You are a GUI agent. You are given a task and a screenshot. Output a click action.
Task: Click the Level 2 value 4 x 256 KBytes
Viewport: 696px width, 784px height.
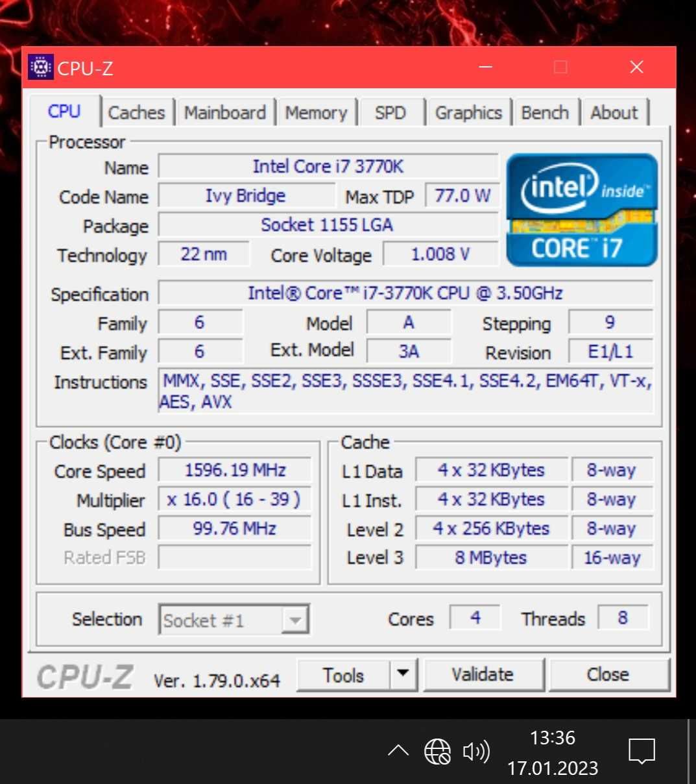pos(491,528)
